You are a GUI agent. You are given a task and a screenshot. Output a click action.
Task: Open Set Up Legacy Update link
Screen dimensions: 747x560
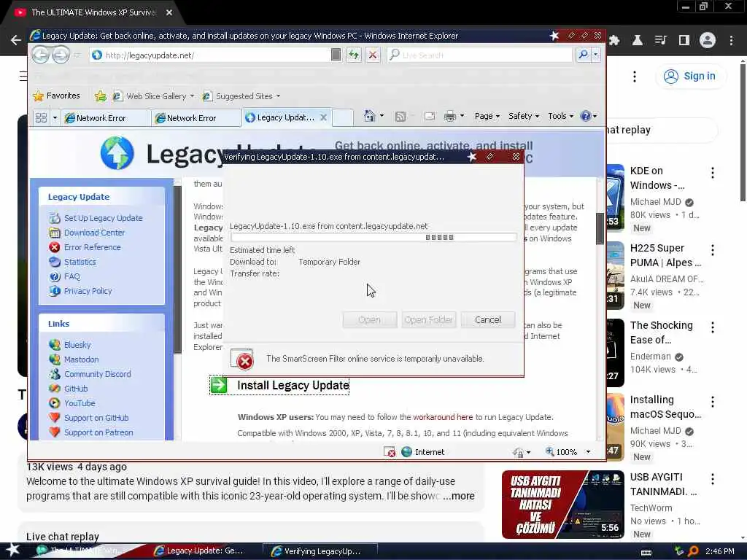[x=103, y=218]
